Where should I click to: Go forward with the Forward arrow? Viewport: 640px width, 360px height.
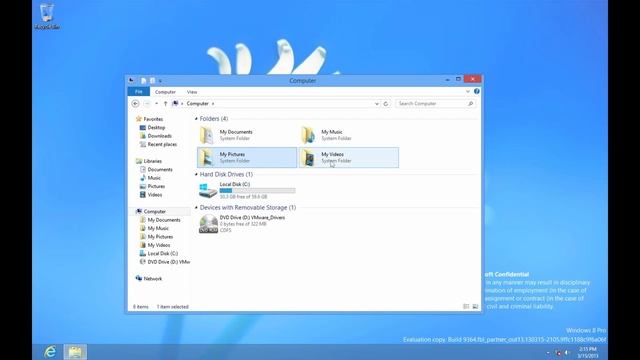click(x=147, y=104)
